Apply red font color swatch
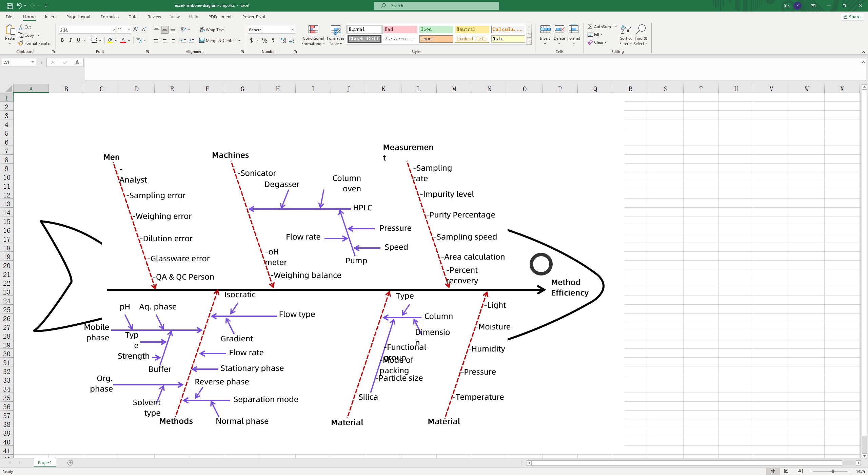 (x=123, y=40)
